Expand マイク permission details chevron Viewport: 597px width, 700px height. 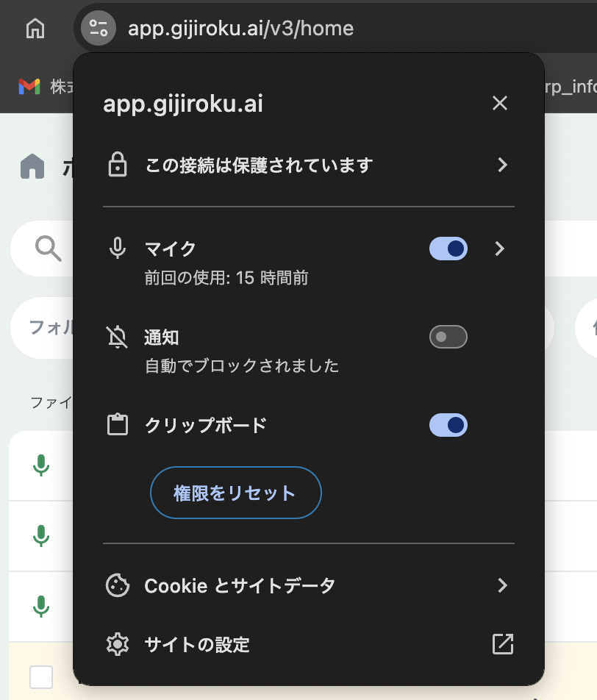point(500,249)
